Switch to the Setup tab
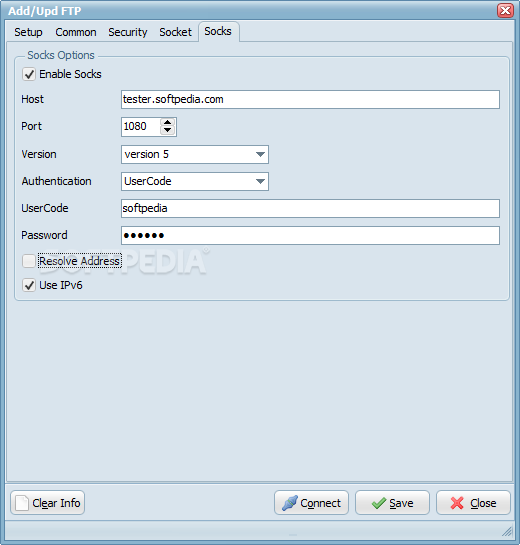 tap(28, 32)
